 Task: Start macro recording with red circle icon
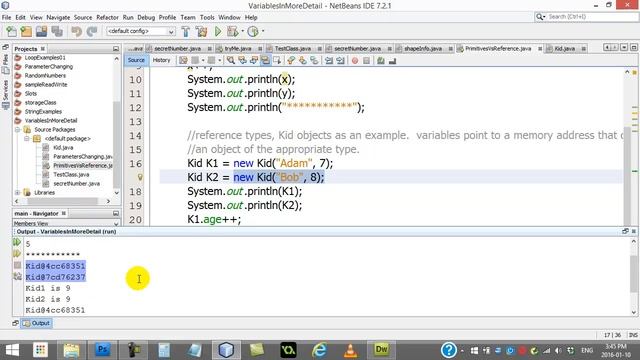(355, 60)
